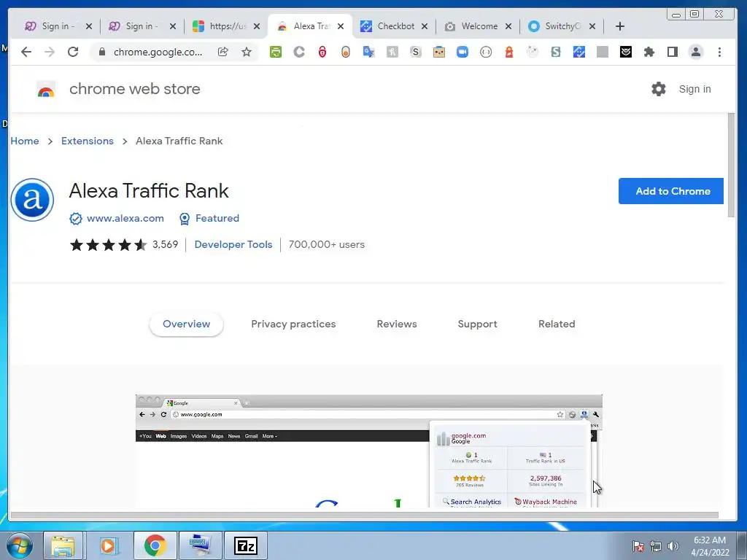Close the Alexa Traffic Rank tab
Screen dimensions: 747x560
[x=341, y=26]
